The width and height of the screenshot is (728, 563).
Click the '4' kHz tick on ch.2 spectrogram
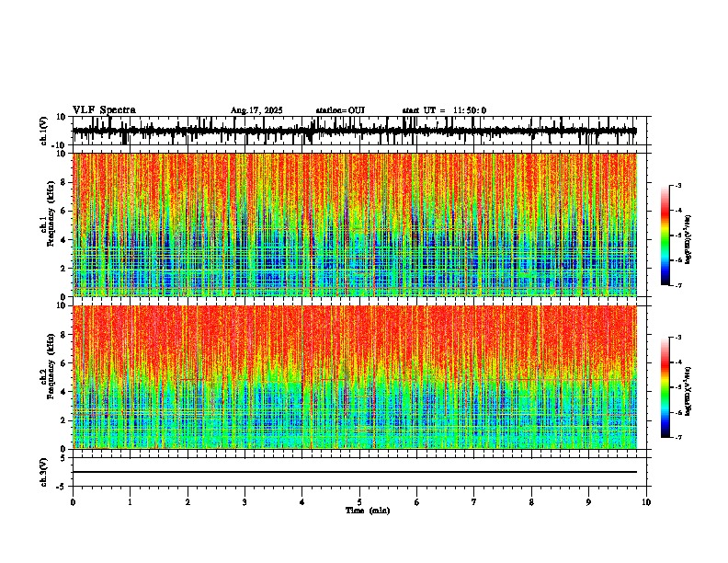[64, 392]
